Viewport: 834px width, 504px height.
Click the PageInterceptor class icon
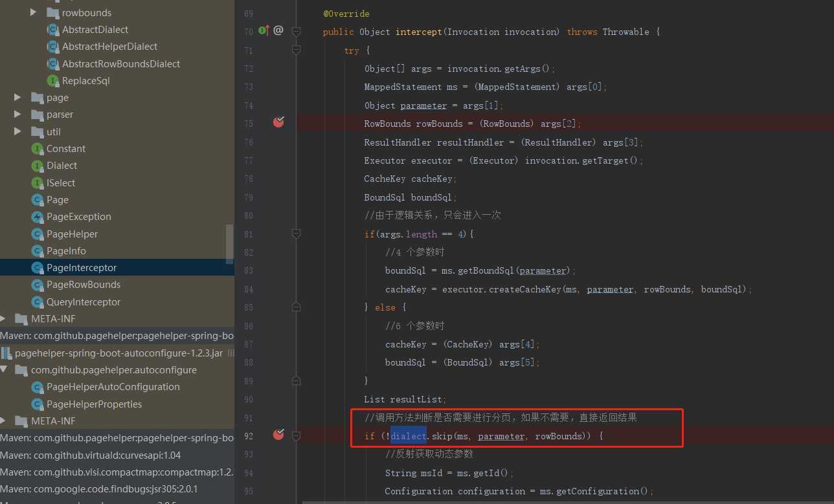[37, 268]
